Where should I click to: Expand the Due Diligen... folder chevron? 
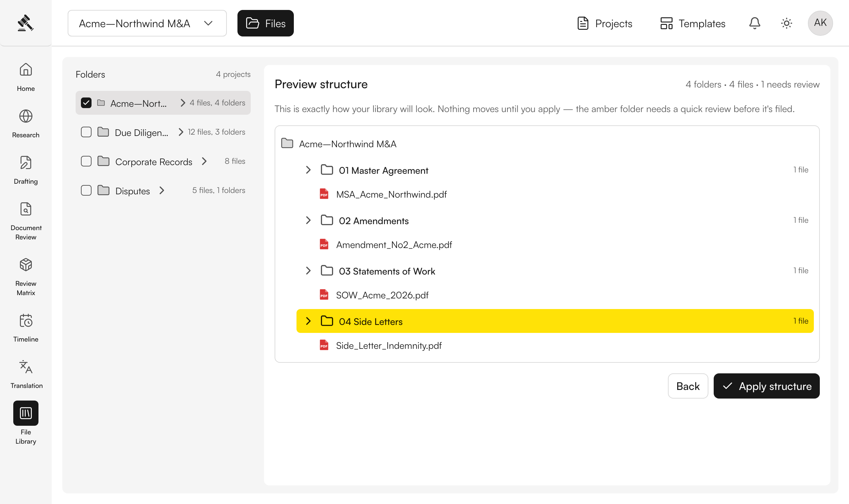click(181, 132)
